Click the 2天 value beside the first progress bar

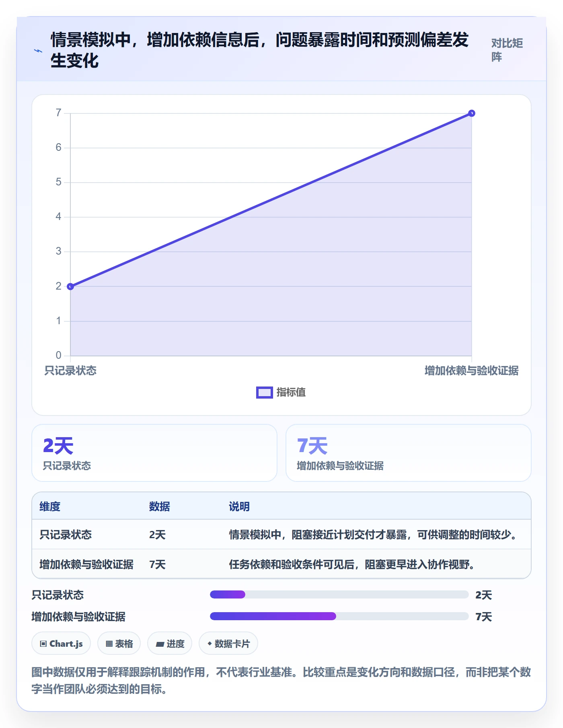coord(483,595)
